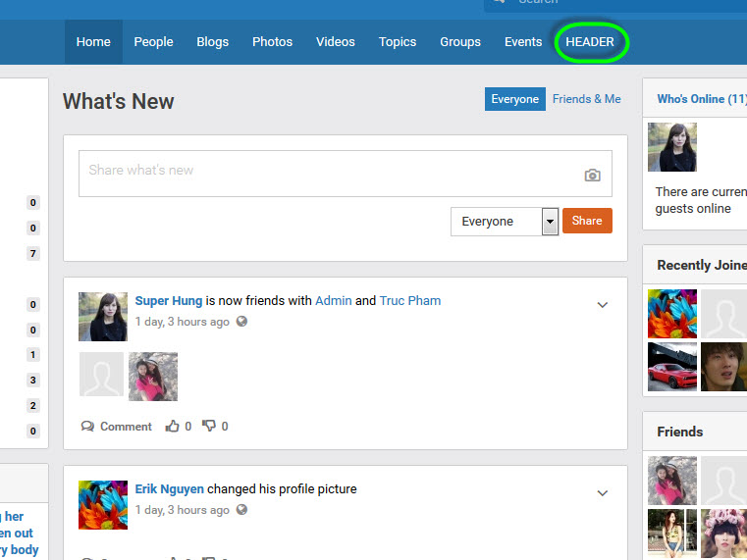Screen dimensions: 747x560
Task: Click the red car thumbnail in Recently Joined
Action: [x=672, y=367]
